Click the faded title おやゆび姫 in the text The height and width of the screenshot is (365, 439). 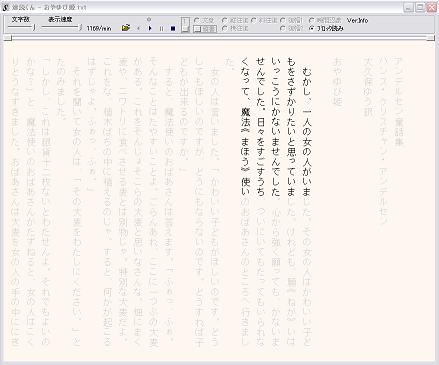pyautogui.click(x=337, y=82)
